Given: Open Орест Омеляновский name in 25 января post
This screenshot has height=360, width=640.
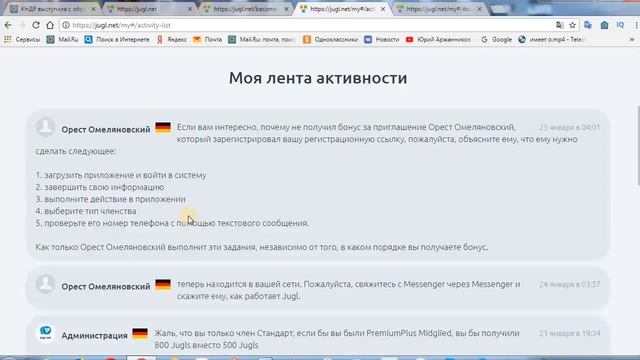Looking at the screenshot, I should tap(106, 129).
